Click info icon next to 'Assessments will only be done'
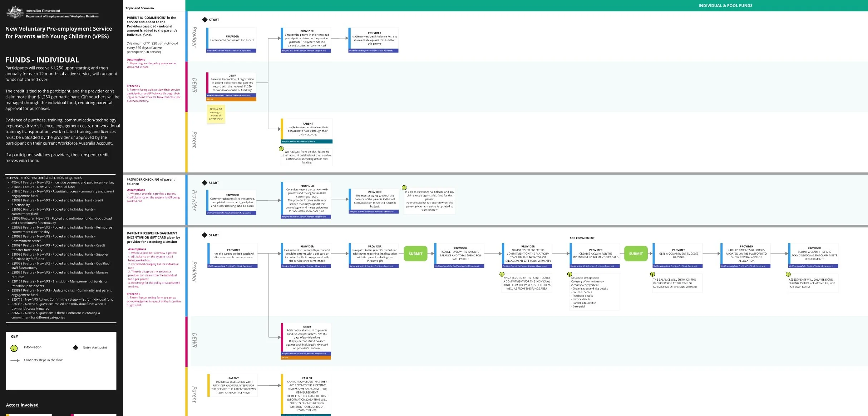 788,274
